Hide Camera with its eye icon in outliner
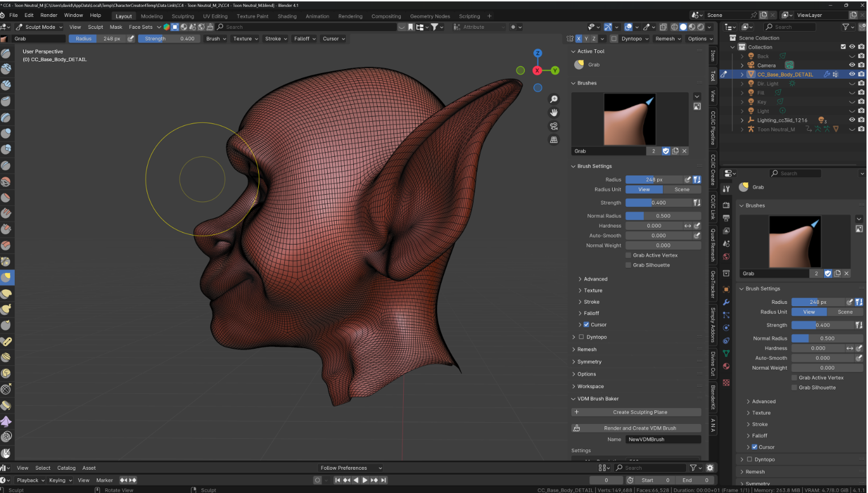 852,65
